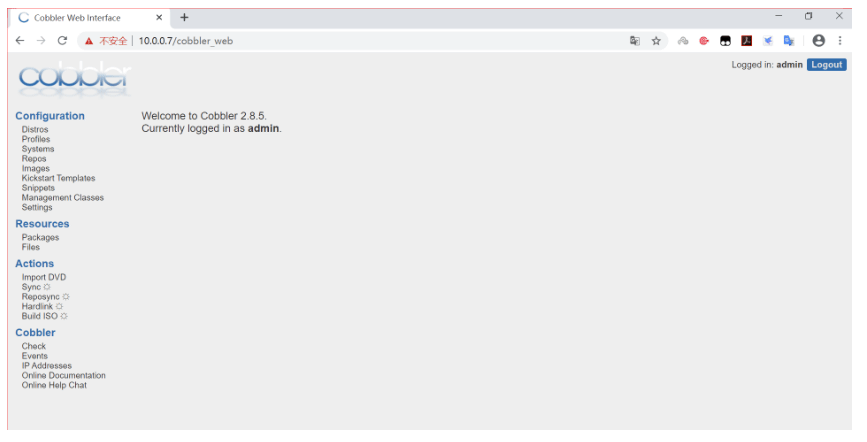Screen dimensions: 867x442
Task: Open Kickstart Templates
Action: [x=58, y=178]
